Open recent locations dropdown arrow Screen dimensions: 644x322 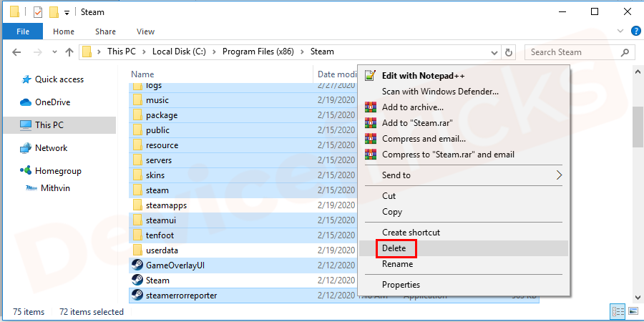pyautogui.click(x=54, y=52)
